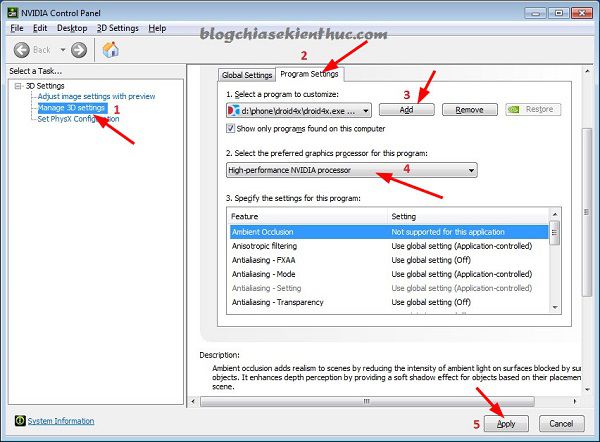Select Adjust image settings with preview
This screenshot has height=442, width=600.
coord(96,96)
